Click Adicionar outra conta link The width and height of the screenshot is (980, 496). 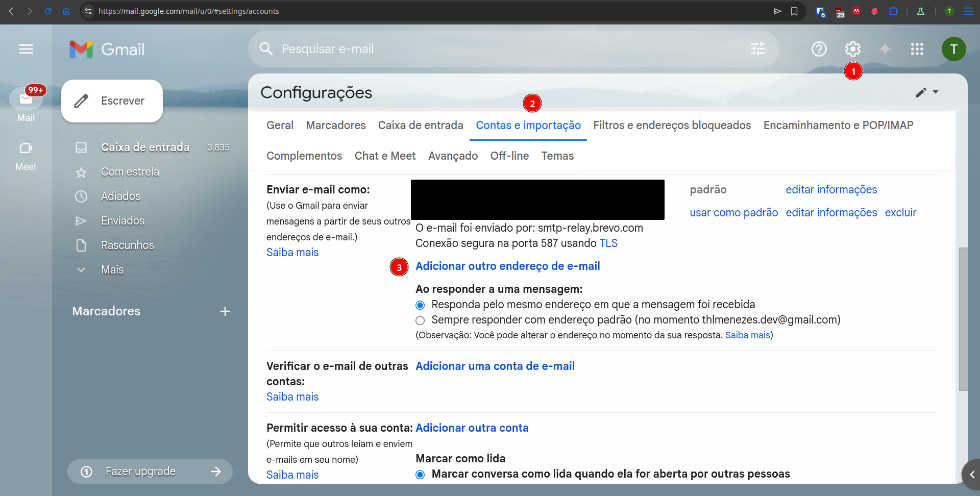pos(472,428)
